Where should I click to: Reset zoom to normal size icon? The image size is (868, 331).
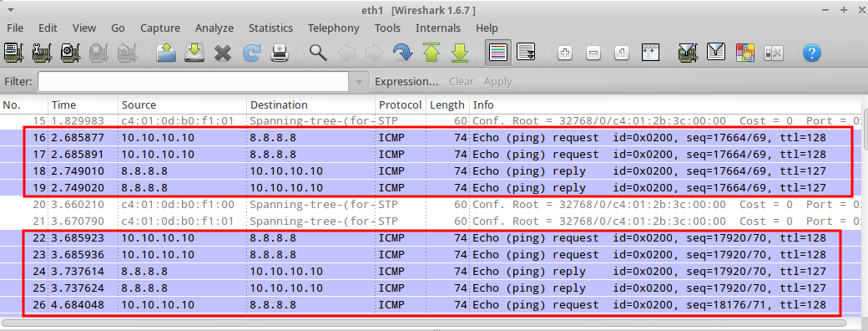click(x=622, y=53)
